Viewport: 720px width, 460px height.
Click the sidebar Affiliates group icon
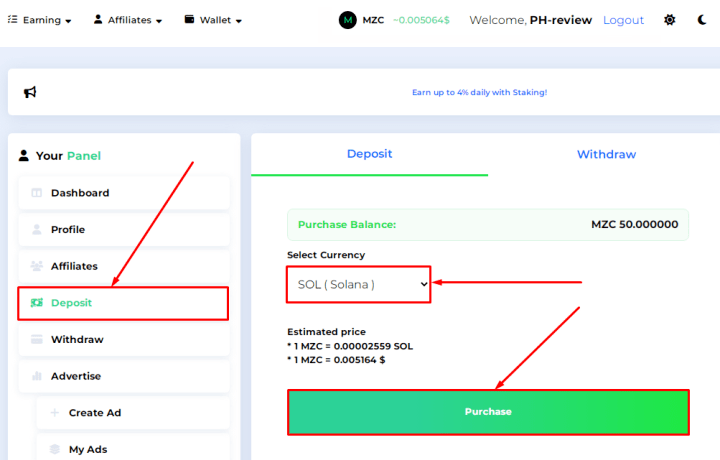(36, 266)
